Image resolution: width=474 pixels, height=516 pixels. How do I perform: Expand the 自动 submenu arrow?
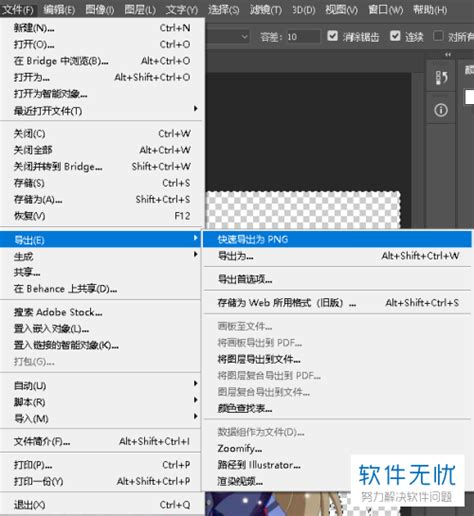coord(196,384)
